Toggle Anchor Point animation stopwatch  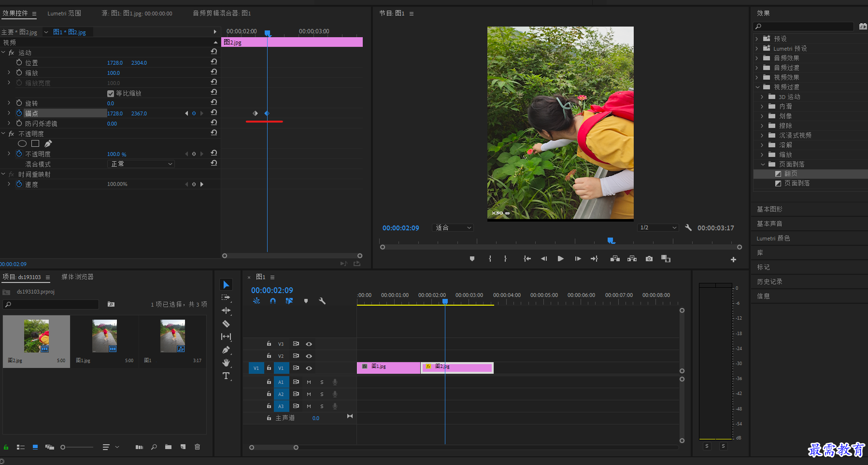(19, 113)
